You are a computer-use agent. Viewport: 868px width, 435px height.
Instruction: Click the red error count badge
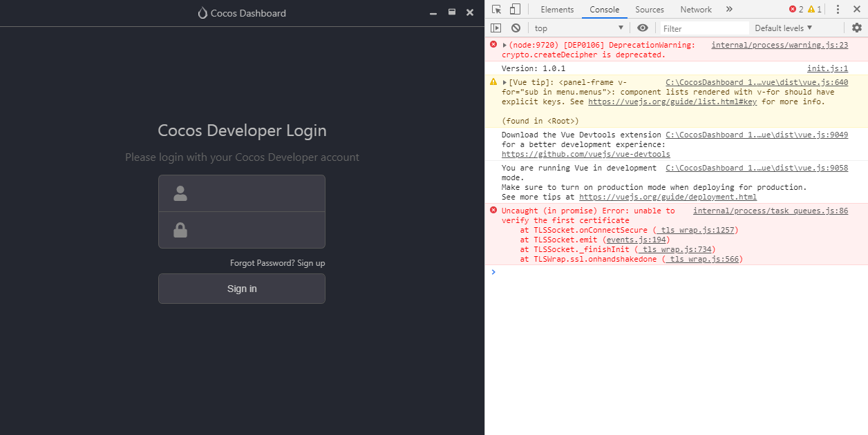796,10
